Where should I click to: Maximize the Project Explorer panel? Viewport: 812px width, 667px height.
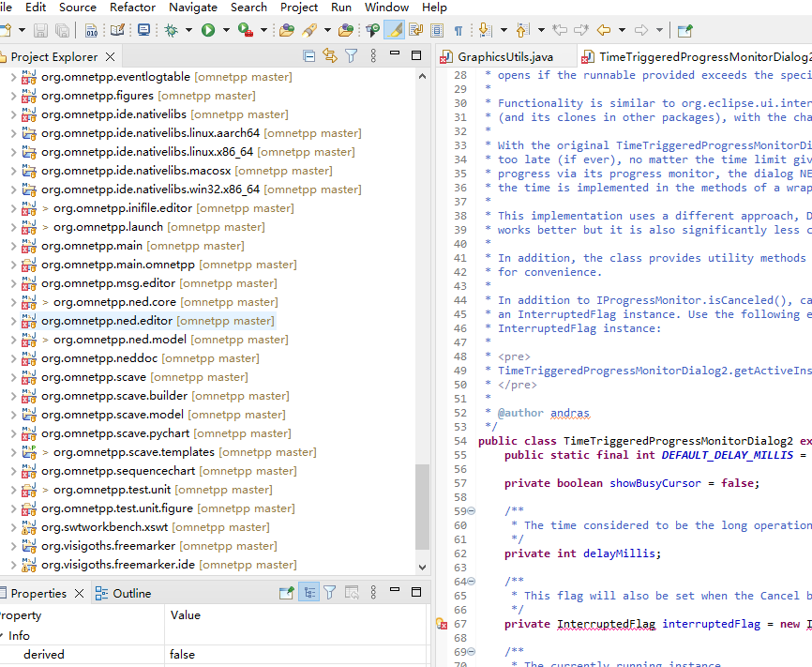[x=415, y=55]
